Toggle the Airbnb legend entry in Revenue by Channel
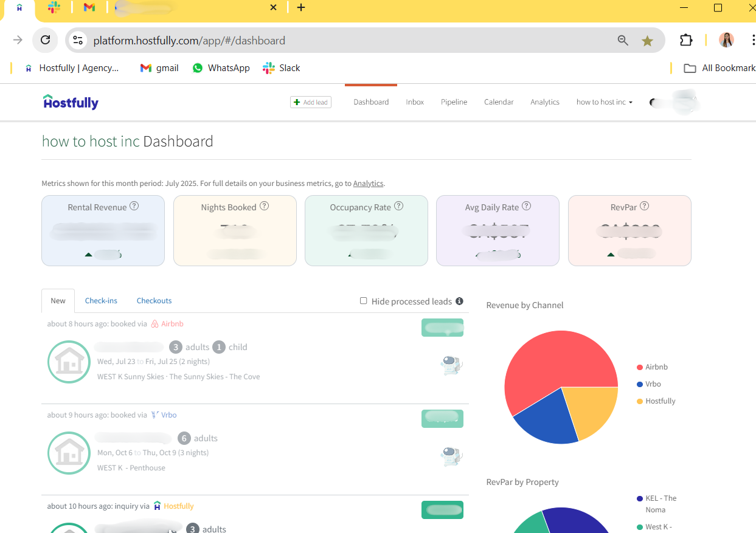756x533 pixels. click(652, 367)
